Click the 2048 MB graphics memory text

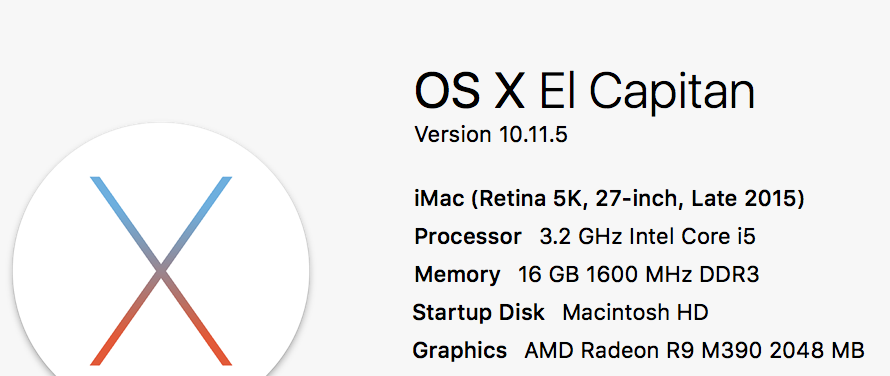pos(817,350)
